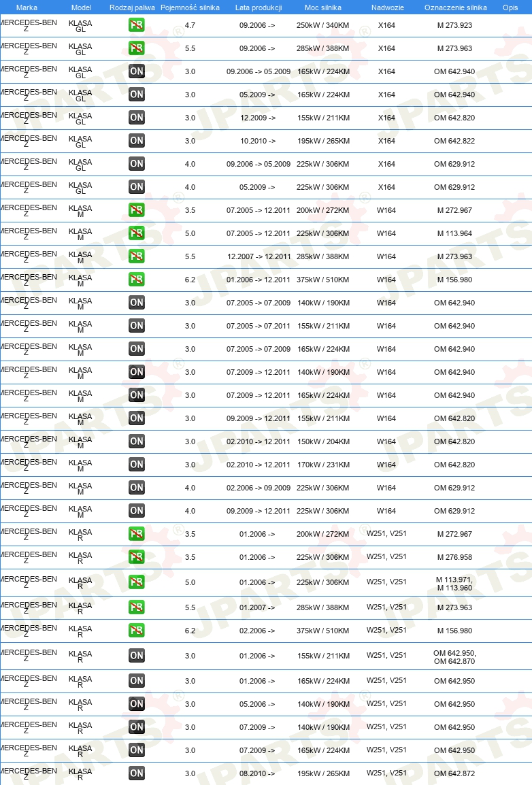
Task: Click X164 body in the OM 642.822 row
Action: click(x=386, y=141)
